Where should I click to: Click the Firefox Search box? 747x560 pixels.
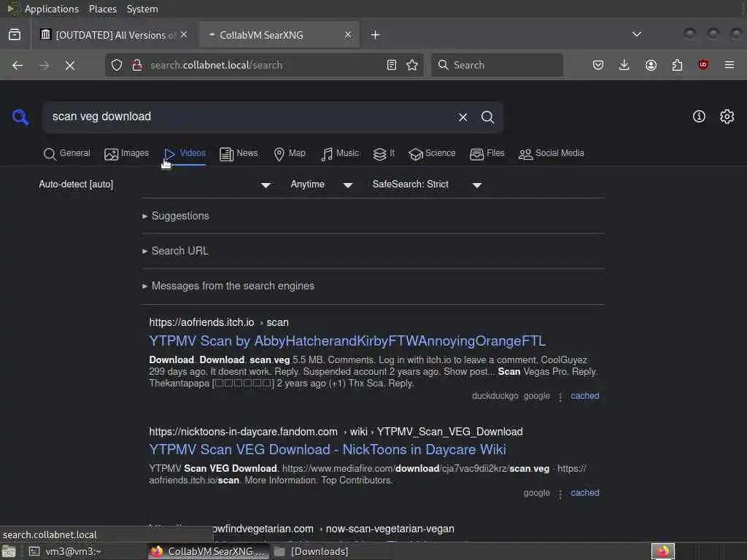click(498, 65)
